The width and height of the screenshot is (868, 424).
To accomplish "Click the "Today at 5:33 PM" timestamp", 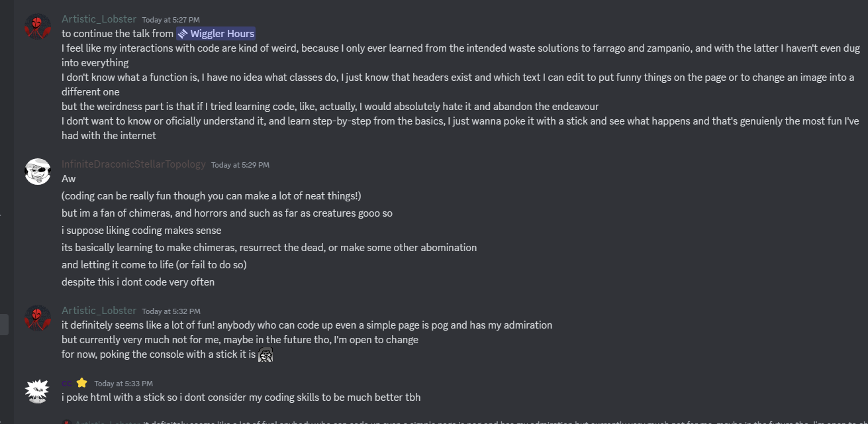I will tap(123, 384).
